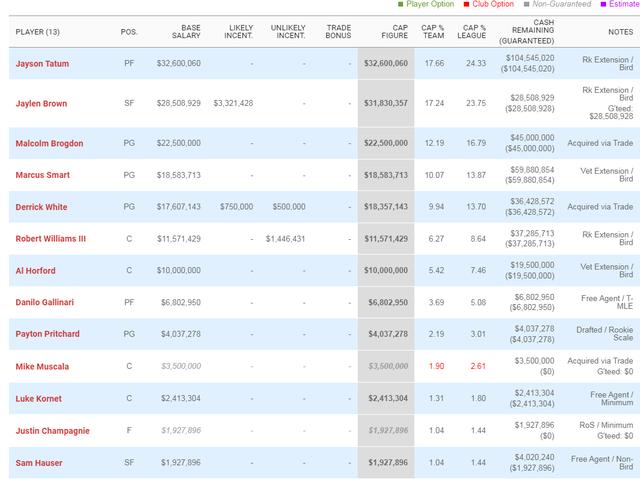
Task: Open Derrick White player link
Action: (41, 207)
